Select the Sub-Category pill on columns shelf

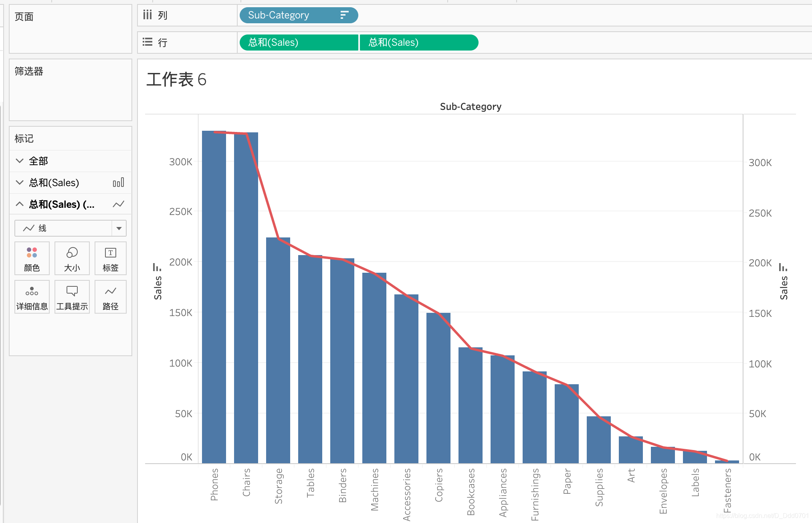point(299,15)
